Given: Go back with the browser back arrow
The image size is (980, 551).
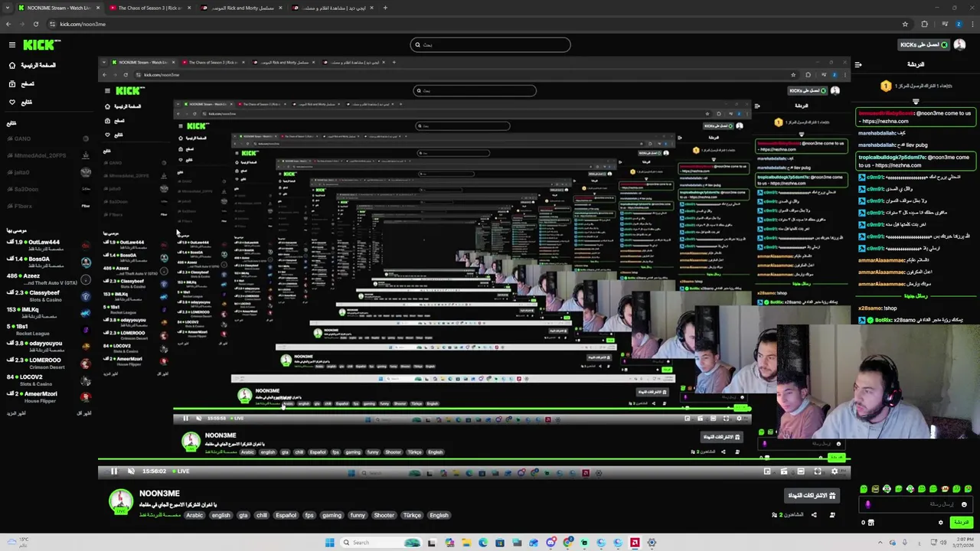Looking at the screenshot, I should coord(8,24).
